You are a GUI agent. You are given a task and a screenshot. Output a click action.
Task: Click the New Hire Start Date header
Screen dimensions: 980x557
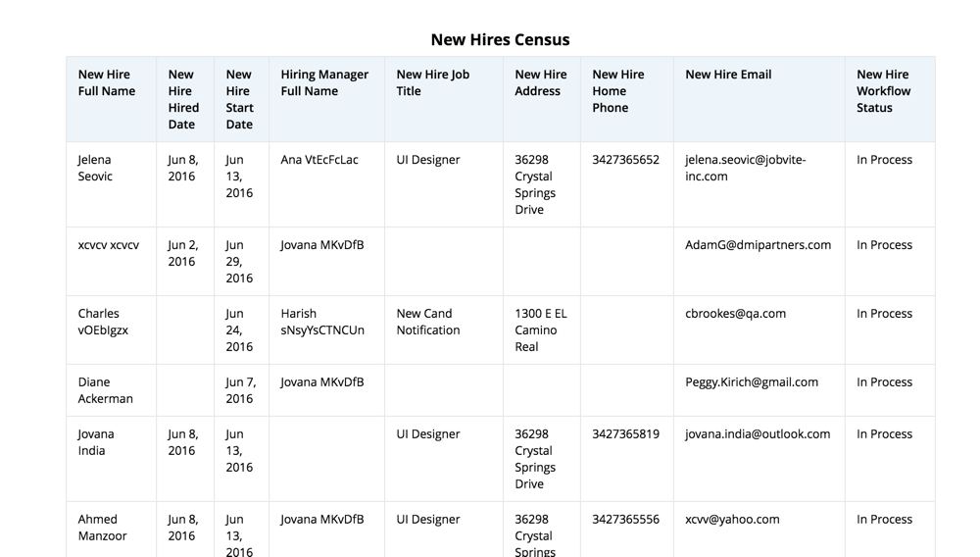pos(240,99)
